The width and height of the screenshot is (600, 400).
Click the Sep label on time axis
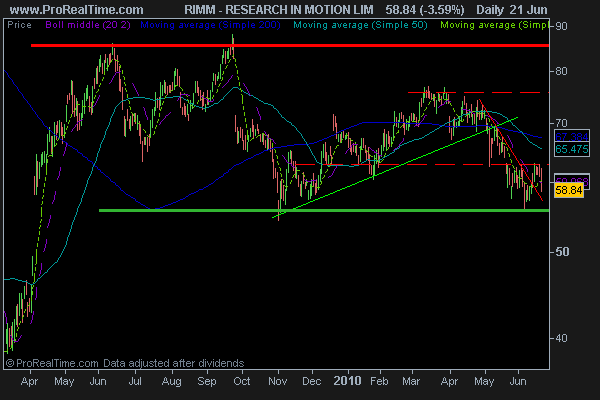pyautogui.click(x=207, y=381)
